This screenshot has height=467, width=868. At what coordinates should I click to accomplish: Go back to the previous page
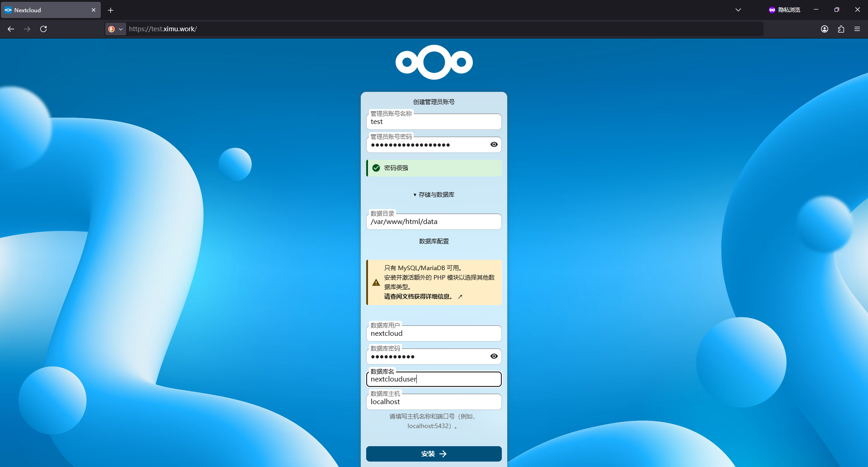click(11, 29)
